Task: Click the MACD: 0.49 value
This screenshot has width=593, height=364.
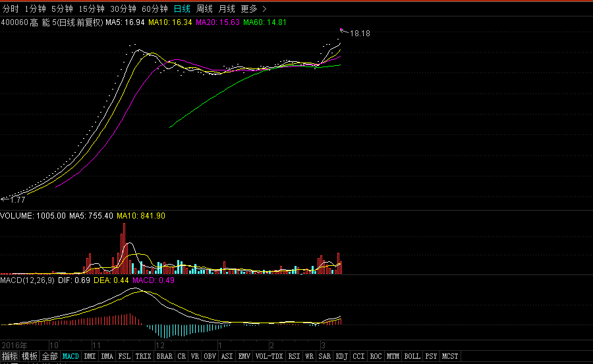Action: (153, 280)
